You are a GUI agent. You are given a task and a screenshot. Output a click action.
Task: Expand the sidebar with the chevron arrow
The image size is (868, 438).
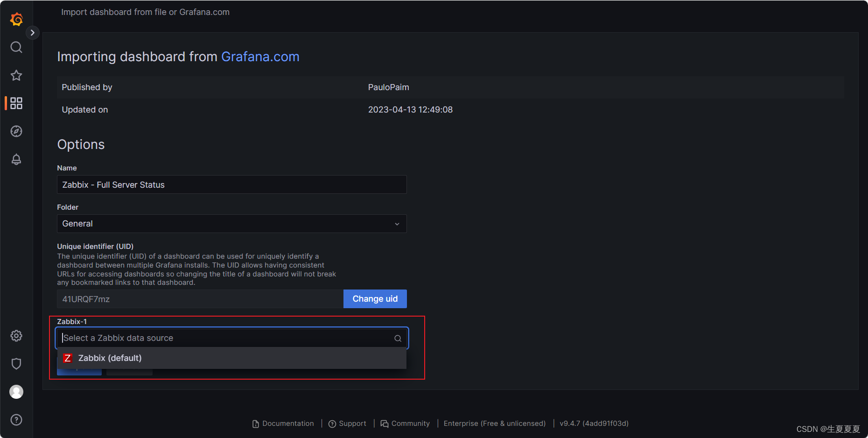coord(32,33)
